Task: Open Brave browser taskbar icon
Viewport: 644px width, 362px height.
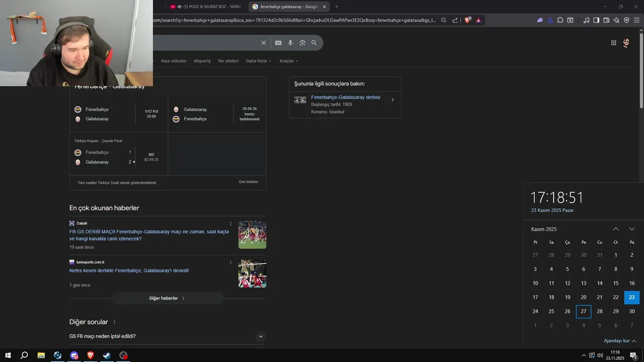Action: pyautogui.click(x=91, y=355)
